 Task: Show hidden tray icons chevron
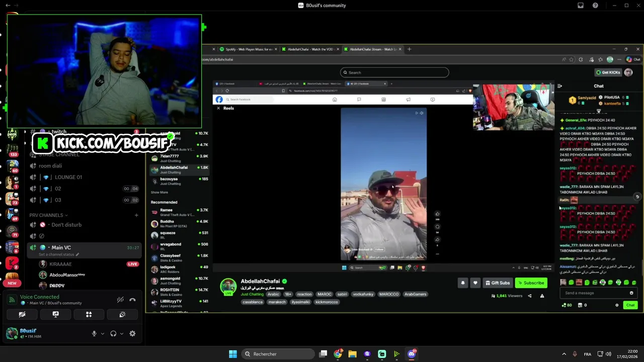point(564,354)
